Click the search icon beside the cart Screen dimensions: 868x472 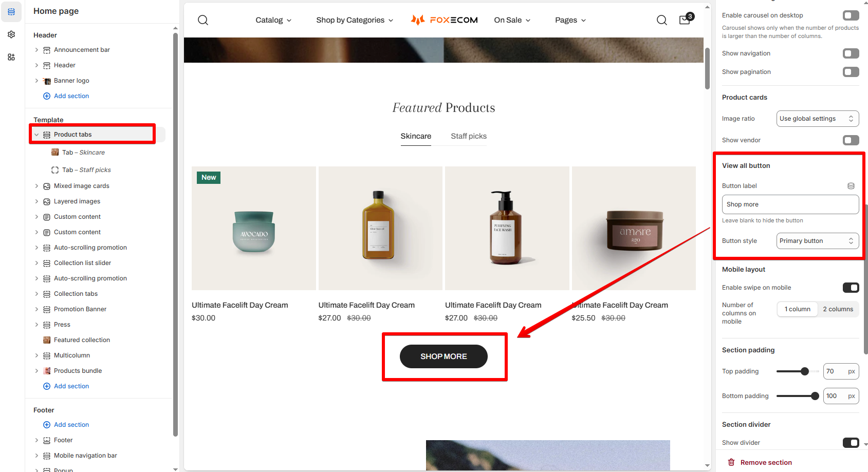662,20
